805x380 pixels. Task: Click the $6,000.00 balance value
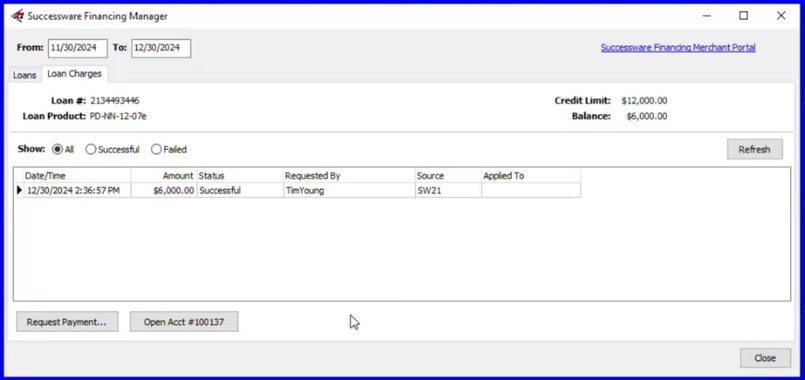coord(647,117)
